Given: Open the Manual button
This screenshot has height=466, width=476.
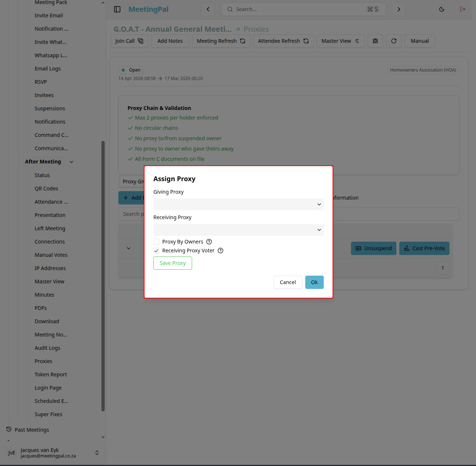Looking at the screenshot, I should click(x=420, y=41).
